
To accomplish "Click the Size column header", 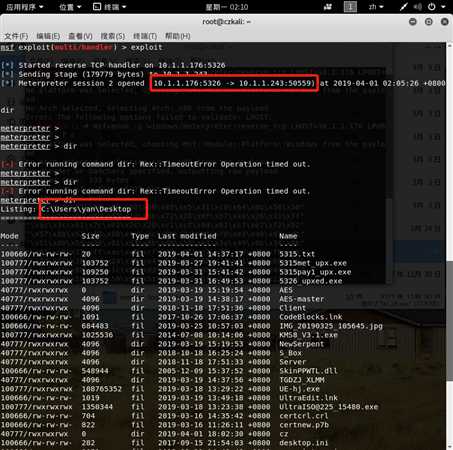I will coord(90,236).
